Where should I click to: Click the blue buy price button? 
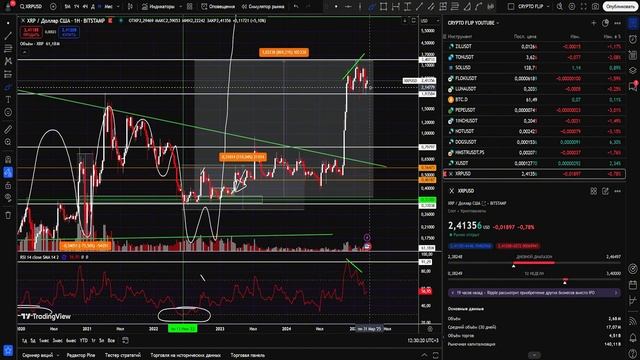(69, 32)
